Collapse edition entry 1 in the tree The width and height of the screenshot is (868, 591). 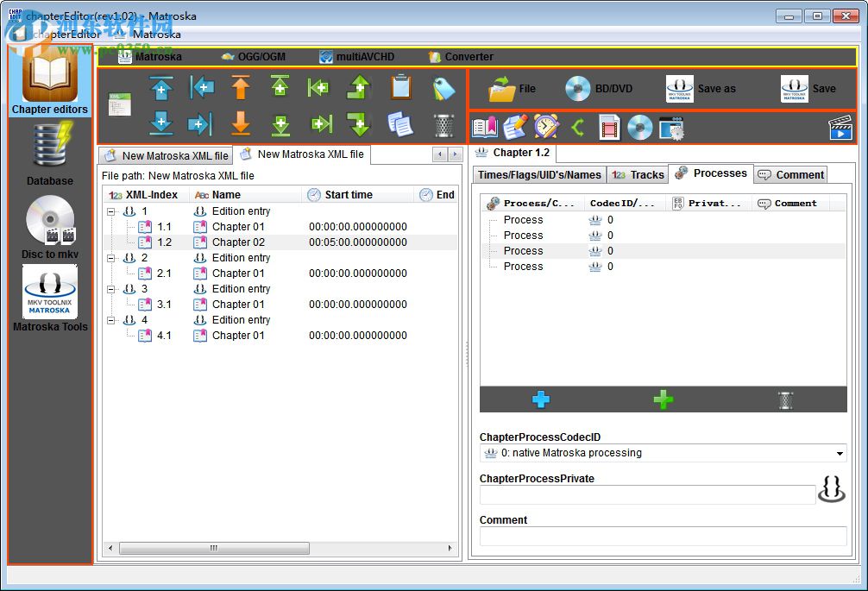coord(111,211)
